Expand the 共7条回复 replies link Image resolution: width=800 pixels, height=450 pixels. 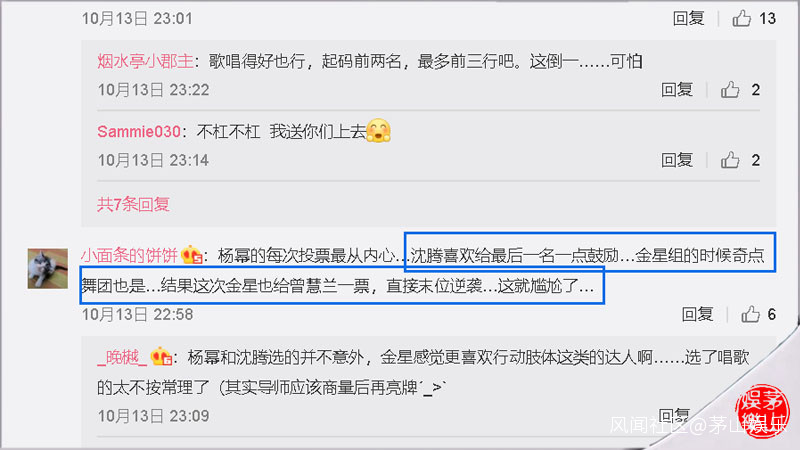coord(133,204)
